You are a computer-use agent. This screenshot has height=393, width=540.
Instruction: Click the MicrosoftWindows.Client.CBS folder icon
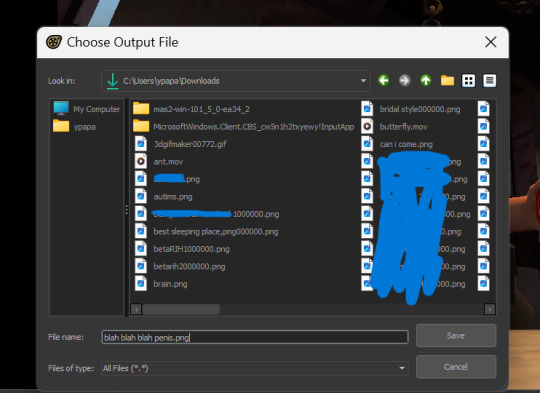click(141, 126)
